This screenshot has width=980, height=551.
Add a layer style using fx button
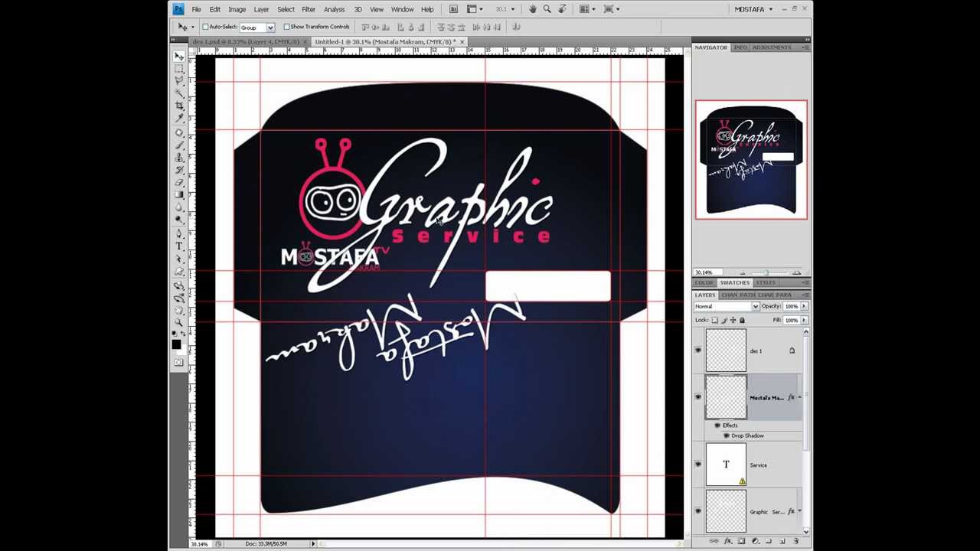[x=727, y=541]
